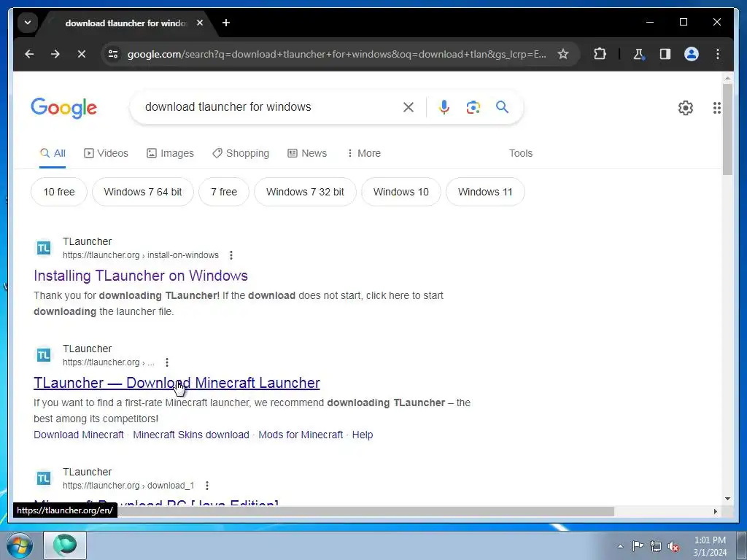Open search Tools
The height and width of the screenshot is (560, 747).
click(x=520, y=153)
